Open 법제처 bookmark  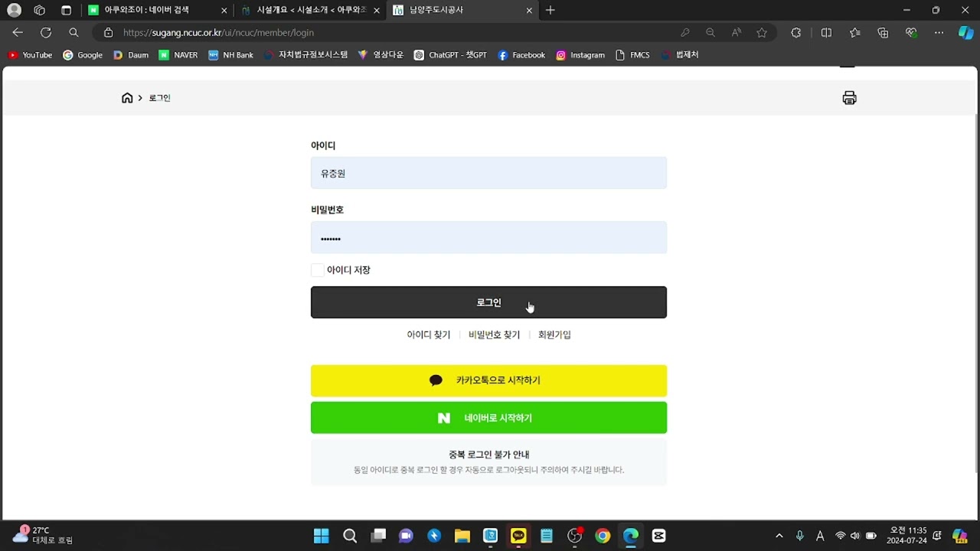[680, 55]
